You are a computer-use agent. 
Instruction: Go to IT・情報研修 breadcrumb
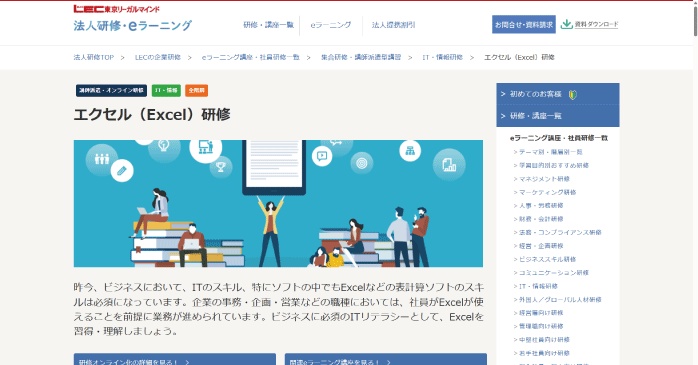coord(442,57)
